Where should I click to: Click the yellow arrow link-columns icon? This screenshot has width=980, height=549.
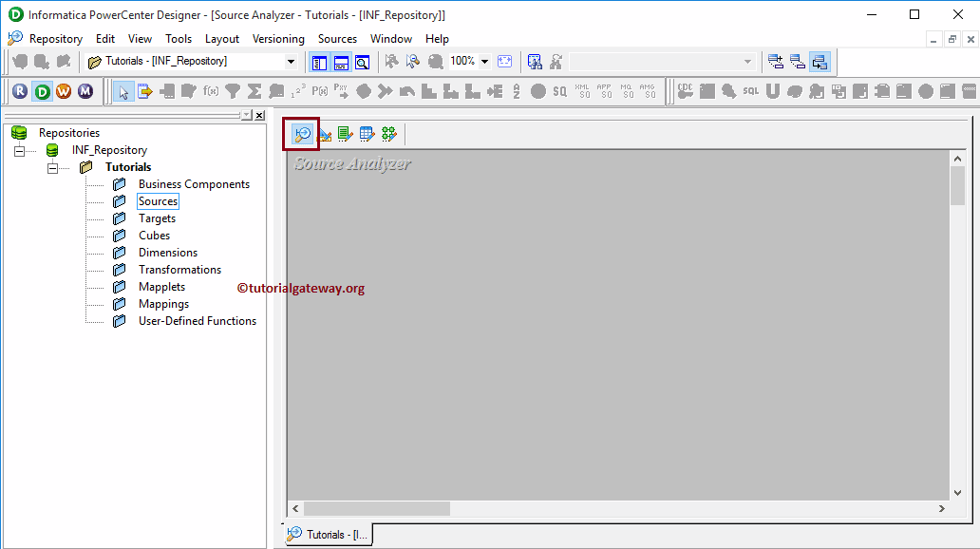[145, 92]
